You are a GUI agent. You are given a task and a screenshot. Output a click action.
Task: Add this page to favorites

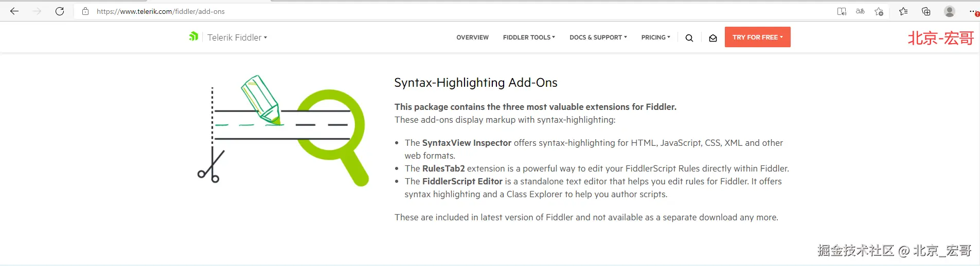(x=879, y=11)
